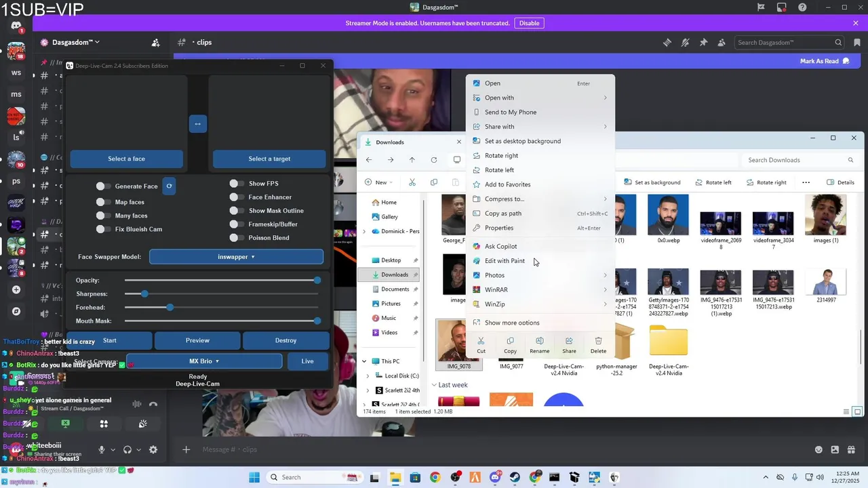Enable Many faces switch
This screenshot has width=868, height=488.
[104, 216]
